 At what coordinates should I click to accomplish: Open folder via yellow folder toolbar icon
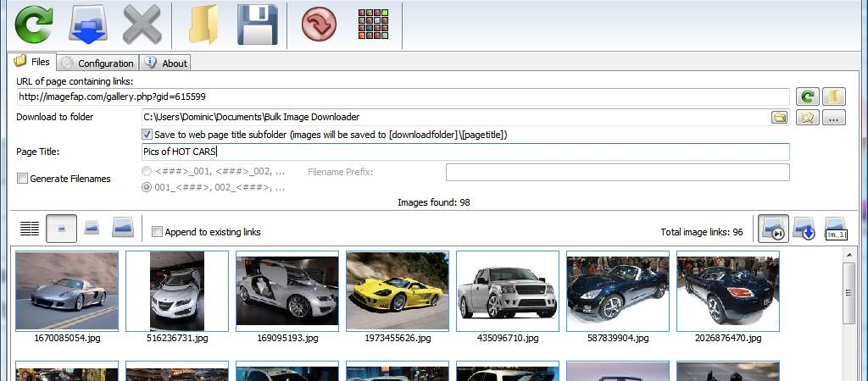click(x=203, y=25)
